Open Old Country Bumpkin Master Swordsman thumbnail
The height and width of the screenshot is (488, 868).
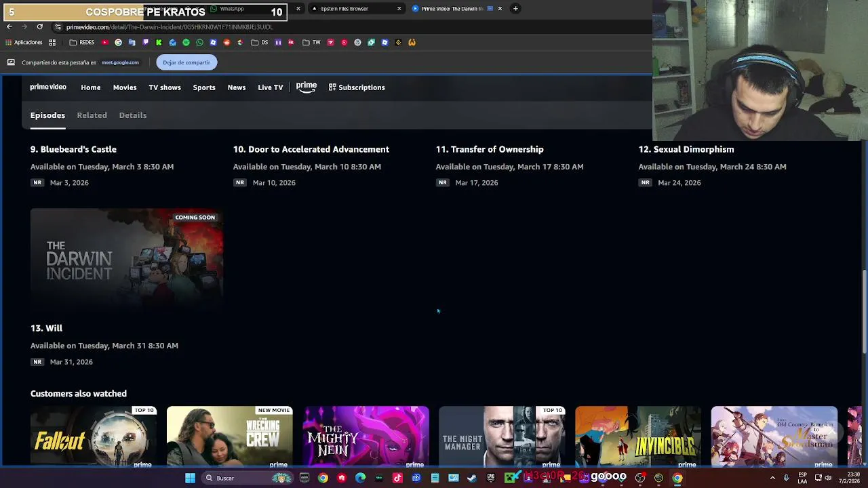774,437
